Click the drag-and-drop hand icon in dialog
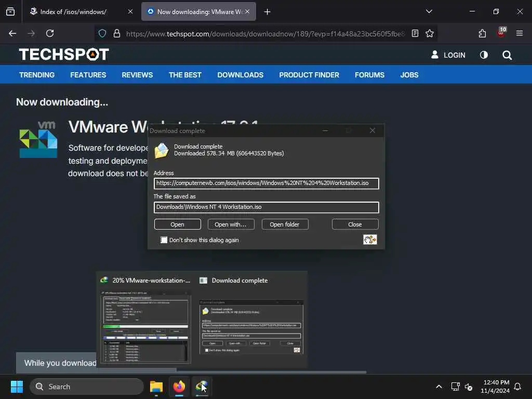This screenshot has width=532, height=399. [x=370, y=240]
